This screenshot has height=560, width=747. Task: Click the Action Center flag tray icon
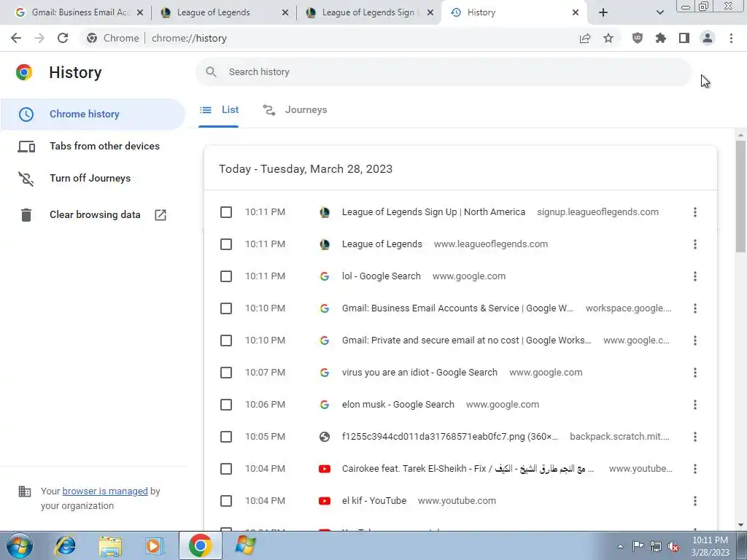point(638,546)
